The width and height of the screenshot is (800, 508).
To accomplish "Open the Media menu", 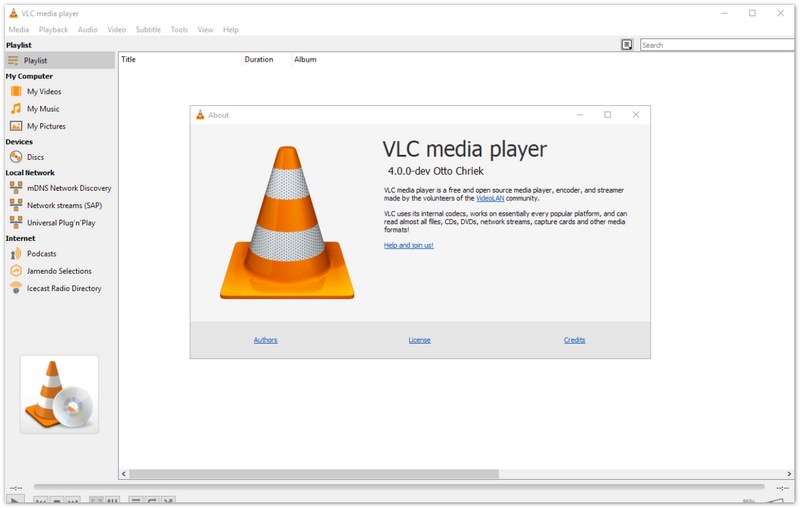I will tap(19, 30).
